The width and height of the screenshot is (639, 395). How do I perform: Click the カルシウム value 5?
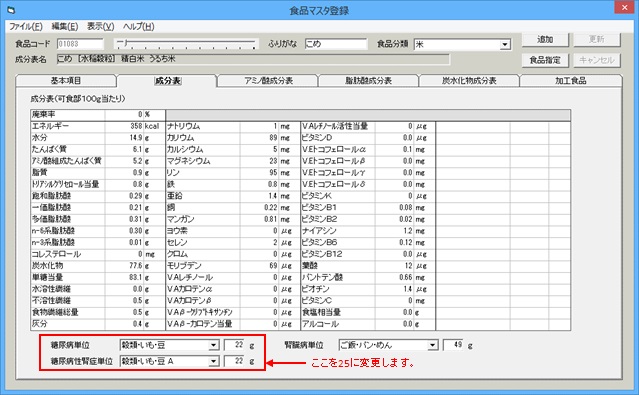pyautogui.click(x=259, y=150)
